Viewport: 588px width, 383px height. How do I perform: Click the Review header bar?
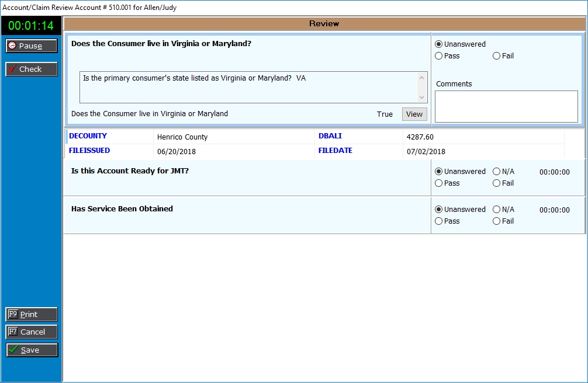(x=324, y=24)
